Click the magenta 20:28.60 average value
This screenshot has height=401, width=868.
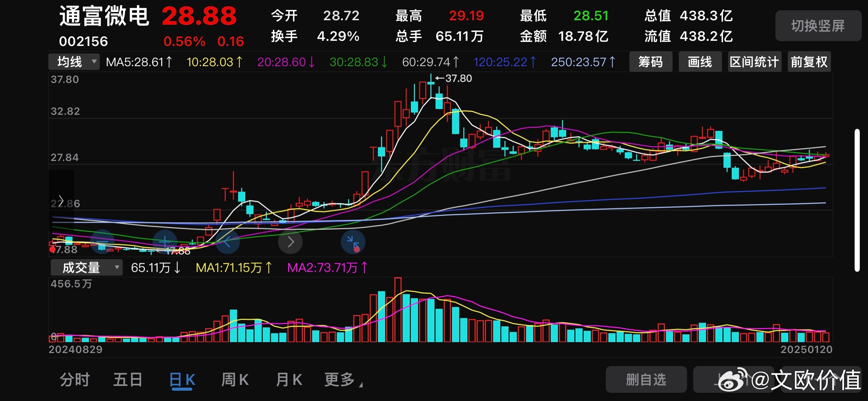coord(286,62)
